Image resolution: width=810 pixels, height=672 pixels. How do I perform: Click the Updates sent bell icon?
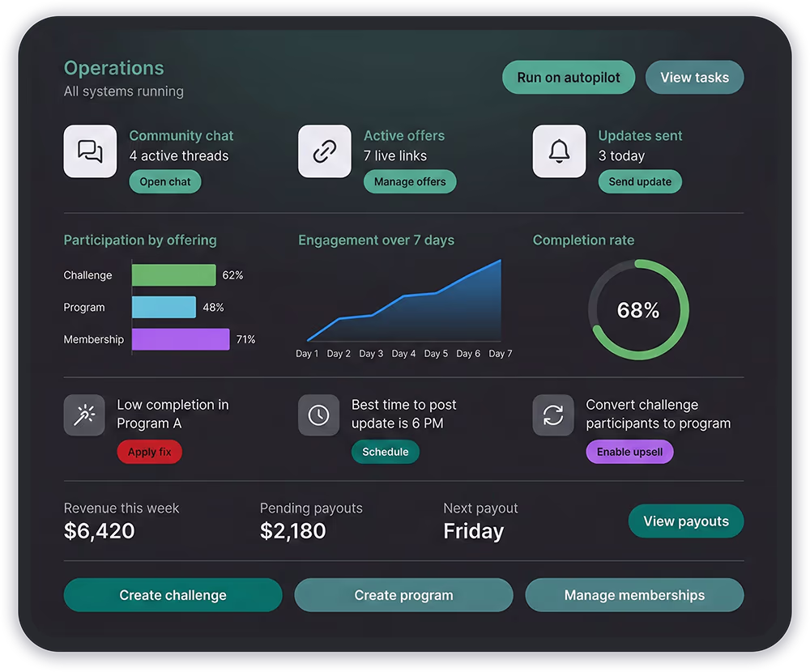click(x=559, y=151)
